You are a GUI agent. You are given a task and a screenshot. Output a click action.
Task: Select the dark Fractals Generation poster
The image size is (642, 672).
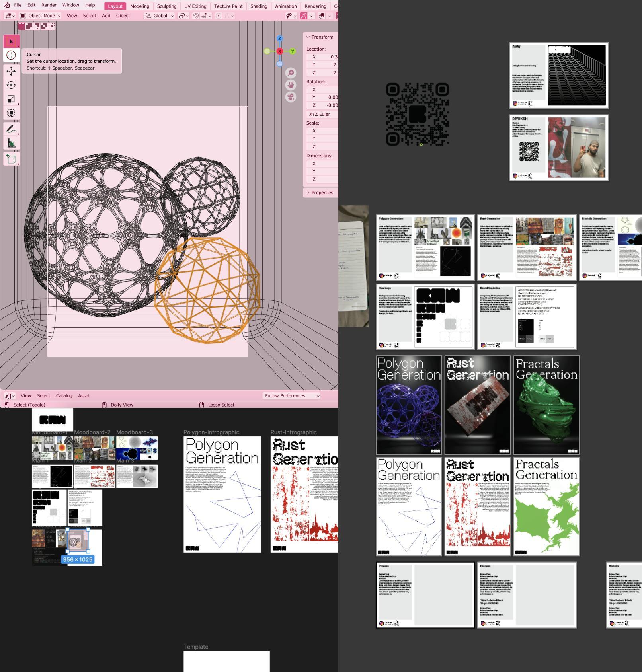click(546, 405)
